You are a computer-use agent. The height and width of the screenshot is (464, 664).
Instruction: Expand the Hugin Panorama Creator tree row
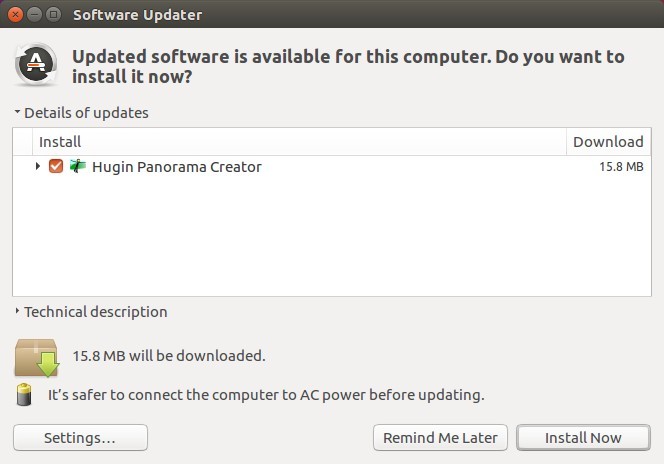[38, 166]
